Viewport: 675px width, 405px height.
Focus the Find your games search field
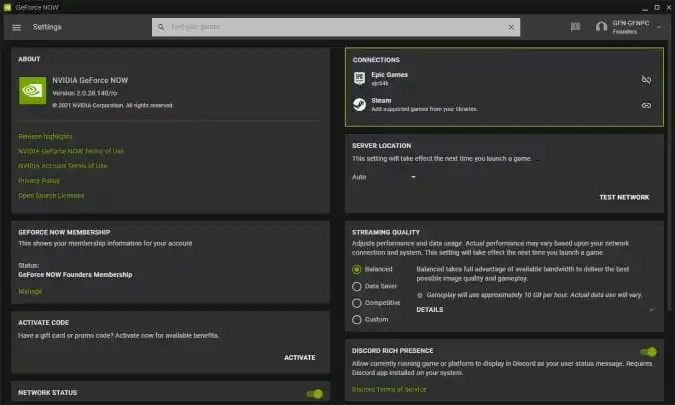336,27
